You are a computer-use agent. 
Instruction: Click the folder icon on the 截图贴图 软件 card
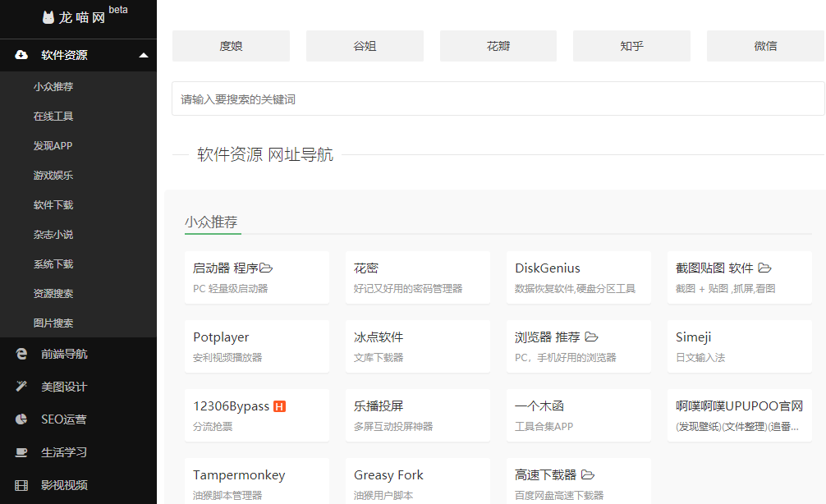coord(764,268)
